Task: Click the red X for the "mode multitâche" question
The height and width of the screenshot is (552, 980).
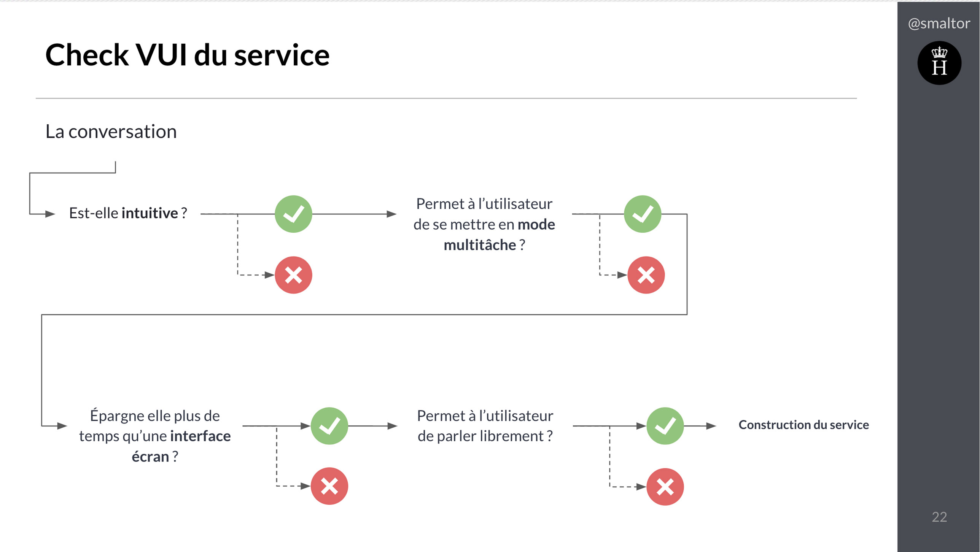Action: click(x=646, y=275)
